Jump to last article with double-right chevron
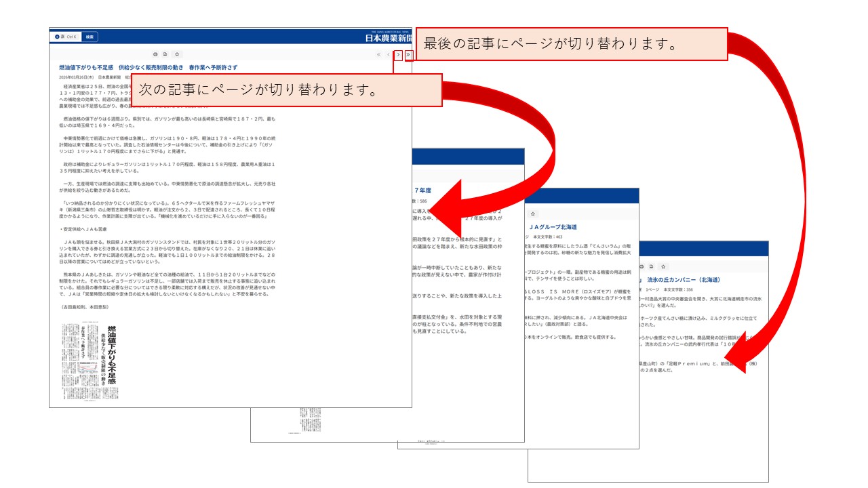Screen dimensions: 868x488 (x=408, y=54)
